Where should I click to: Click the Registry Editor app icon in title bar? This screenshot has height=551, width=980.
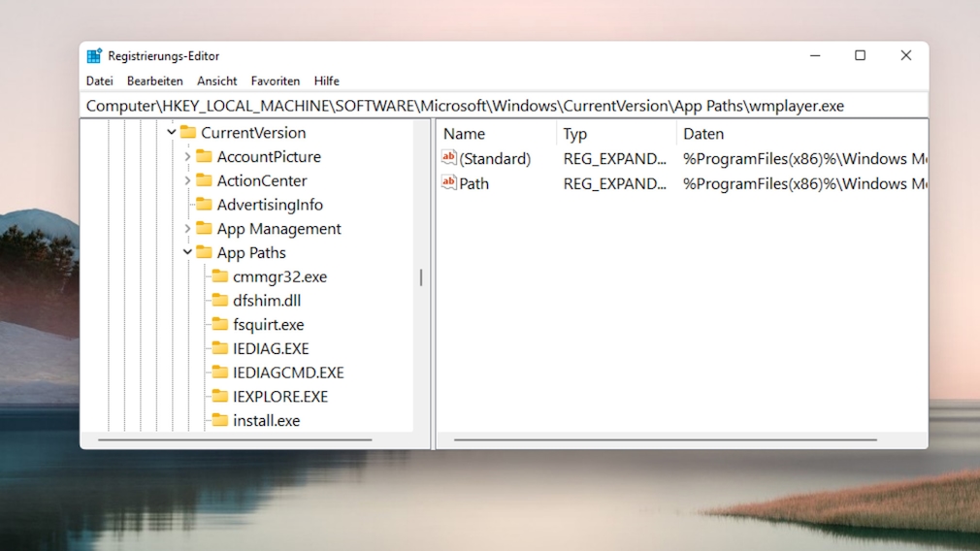(94, 55)
